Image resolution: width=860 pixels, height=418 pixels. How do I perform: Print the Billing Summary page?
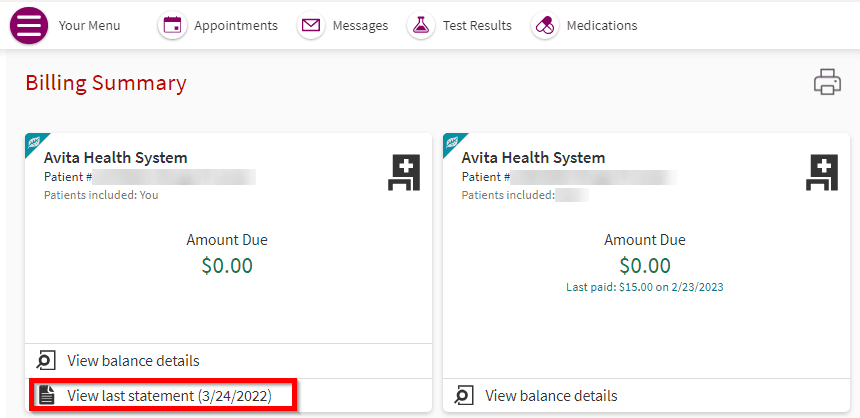[x=827, y=82]
